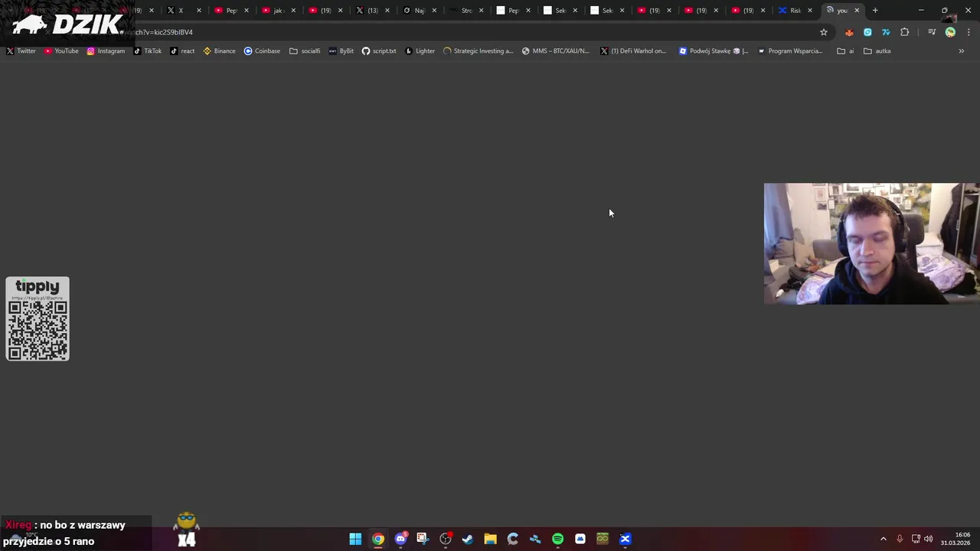Switch to the 'Naj' tab

pyautogui.click(x=416, y=11)
